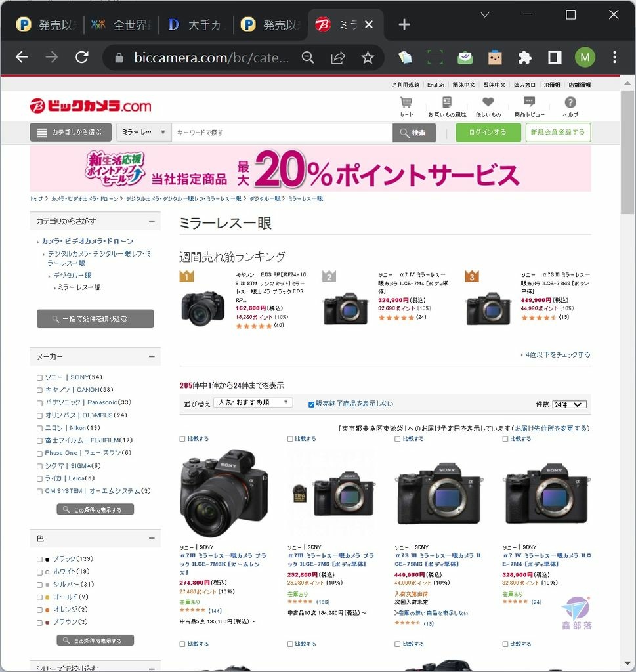Open the 店舗情報 top menu link

click(580, 85)
